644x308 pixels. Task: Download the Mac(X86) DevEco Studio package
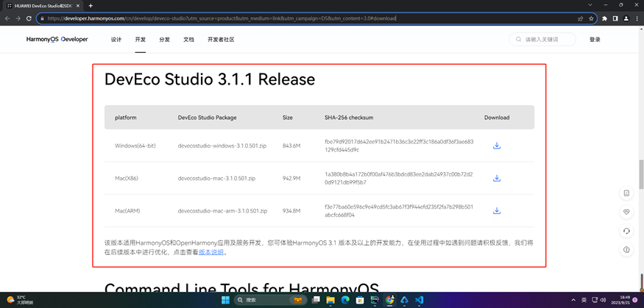pyautogui.click(x=497, y=178)
